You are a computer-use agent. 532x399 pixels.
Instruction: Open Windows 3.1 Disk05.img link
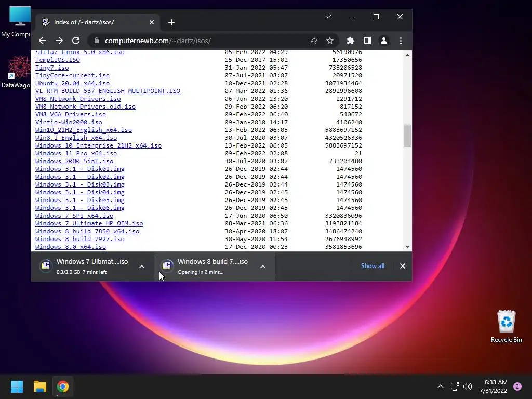(x=79, y=200)
